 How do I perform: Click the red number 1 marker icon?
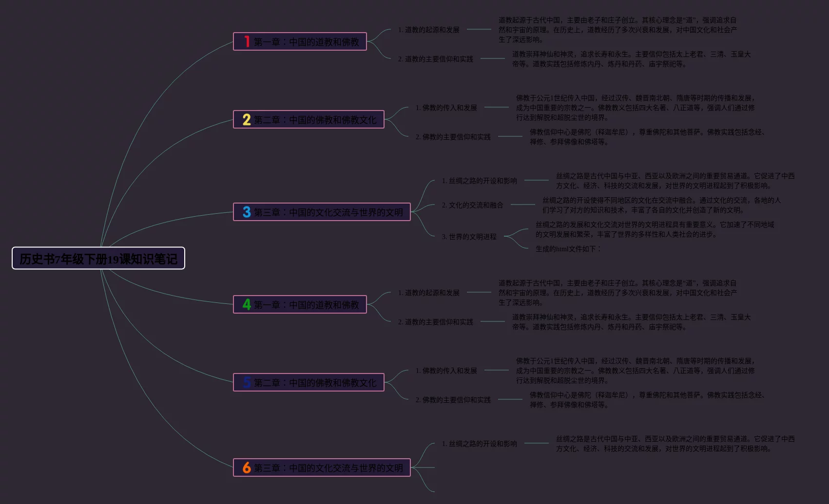point(247,41)
